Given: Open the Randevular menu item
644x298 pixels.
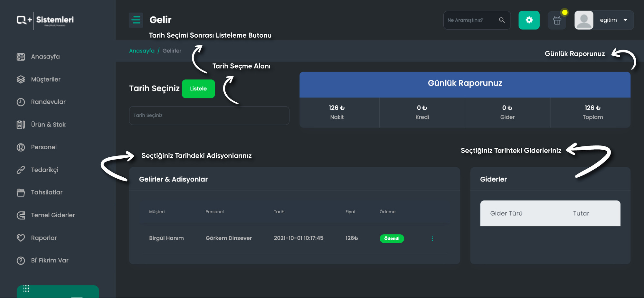Looking at the screenshot, I should (48, 102).
